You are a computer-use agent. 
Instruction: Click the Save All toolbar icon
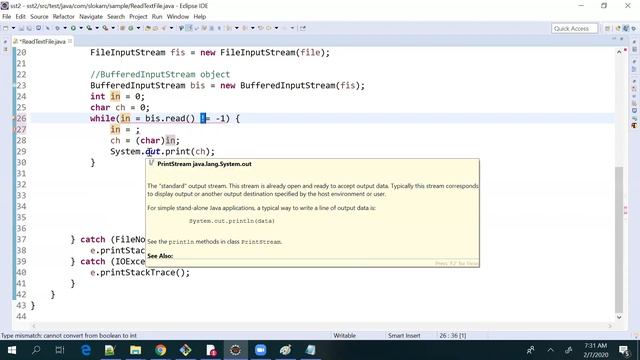click(x=29, y=28)
